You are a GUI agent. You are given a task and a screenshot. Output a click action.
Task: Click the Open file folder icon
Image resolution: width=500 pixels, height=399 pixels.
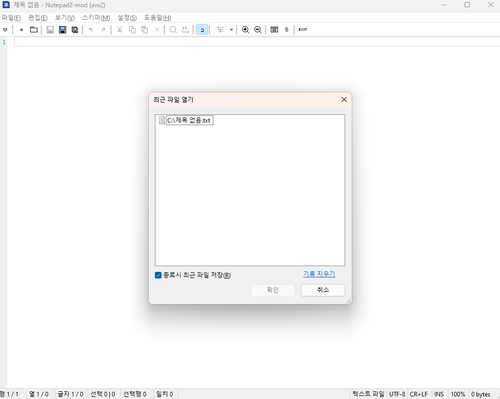34,30
